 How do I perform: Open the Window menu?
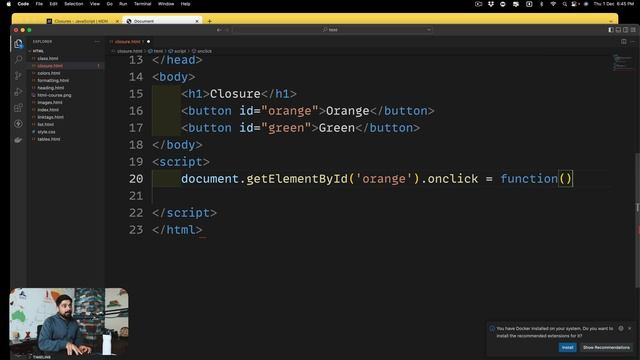coord(166,4)
